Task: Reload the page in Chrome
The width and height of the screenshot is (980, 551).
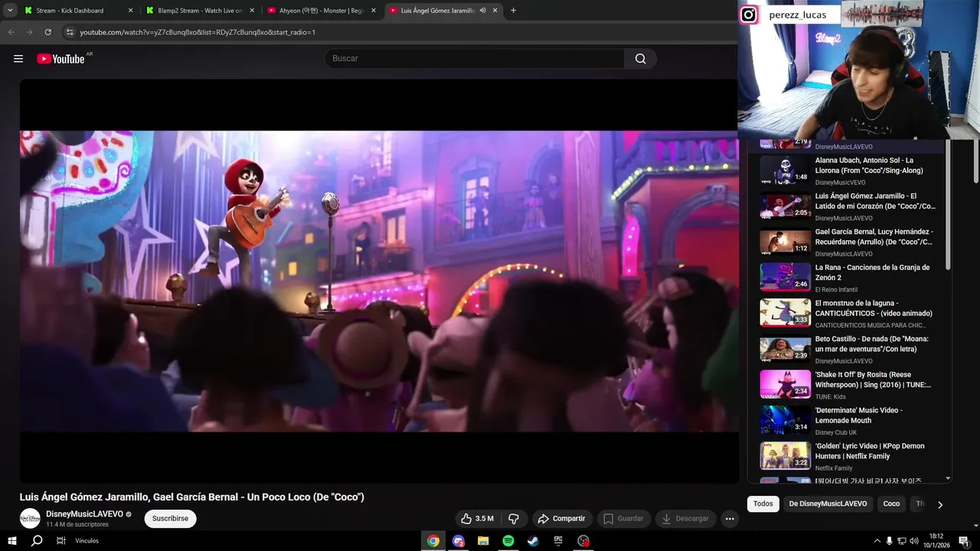Action: tap(47, 32)
